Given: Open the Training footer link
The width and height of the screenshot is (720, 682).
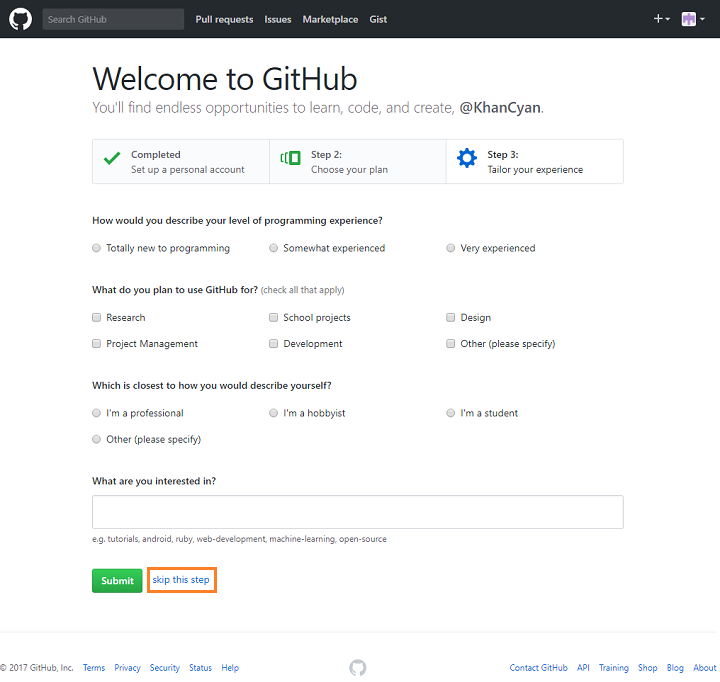Looking at the screenshot, I should coord(613,667).
